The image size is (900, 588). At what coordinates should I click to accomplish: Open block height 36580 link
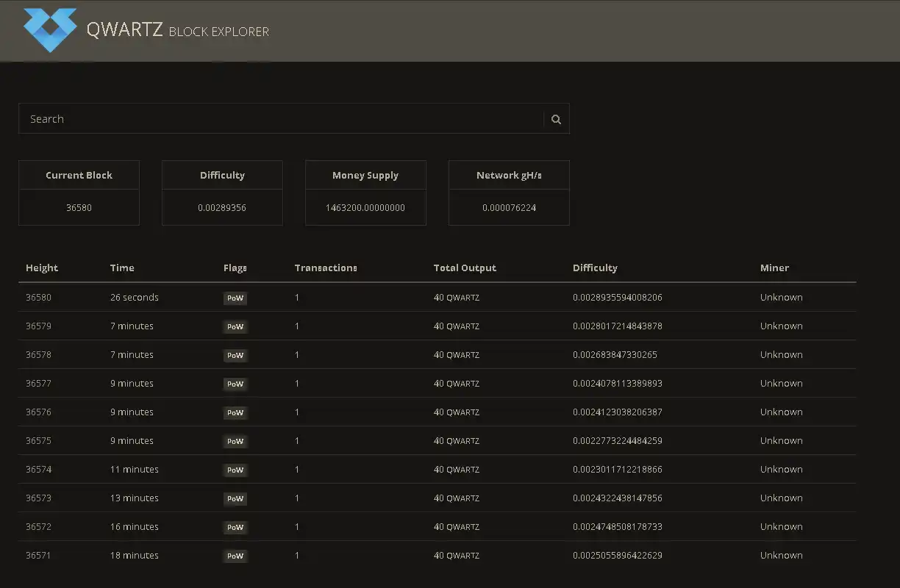[x=38, y=298]
